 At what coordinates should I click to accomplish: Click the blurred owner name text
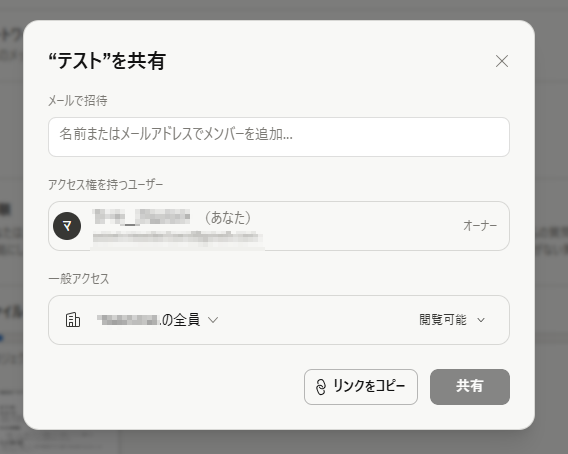[141, 217]
